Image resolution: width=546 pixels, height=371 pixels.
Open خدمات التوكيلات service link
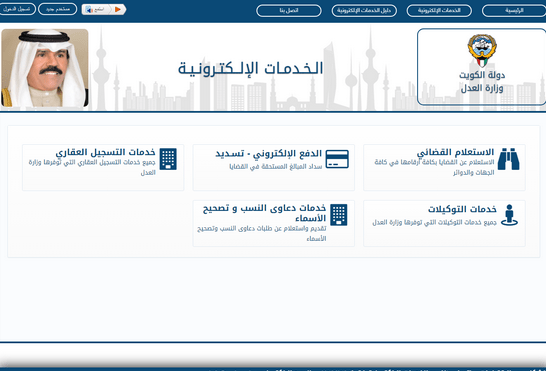(462, 209)
